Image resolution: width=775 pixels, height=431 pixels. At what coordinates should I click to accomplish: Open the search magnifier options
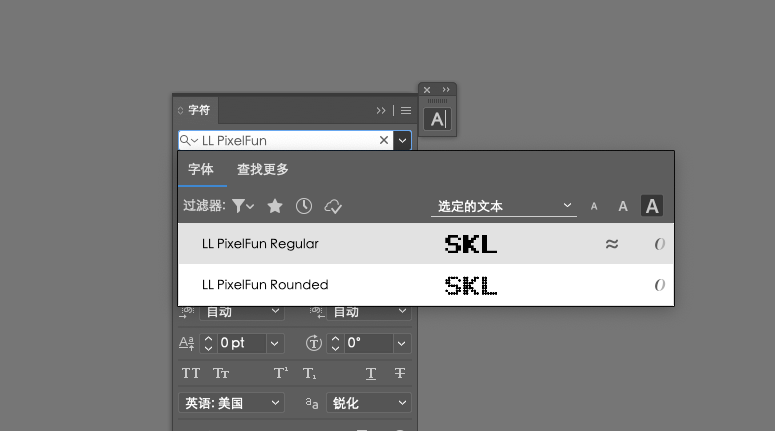pos(188,141)
